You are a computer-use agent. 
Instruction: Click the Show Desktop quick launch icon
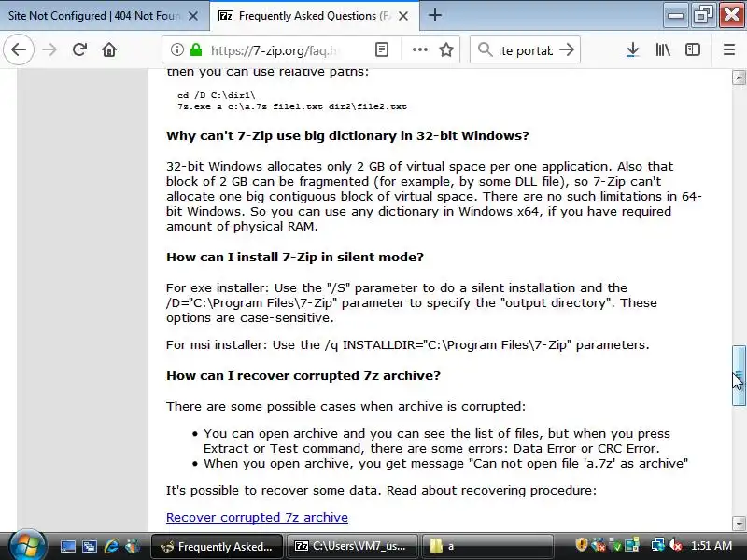click(67, 546)
